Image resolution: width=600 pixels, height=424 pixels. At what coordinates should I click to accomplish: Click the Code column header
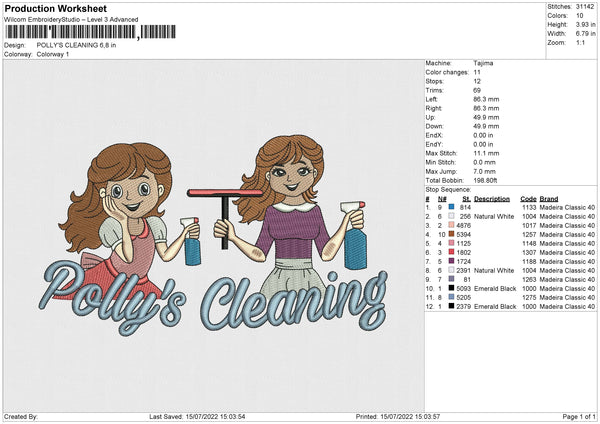tap(528, 199)
